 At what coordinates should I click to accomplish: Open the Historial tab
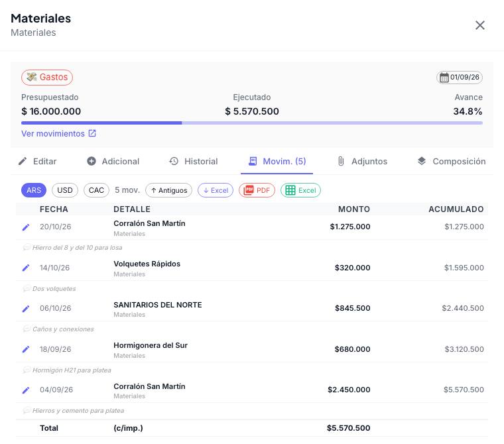click(x=194, y=161)
